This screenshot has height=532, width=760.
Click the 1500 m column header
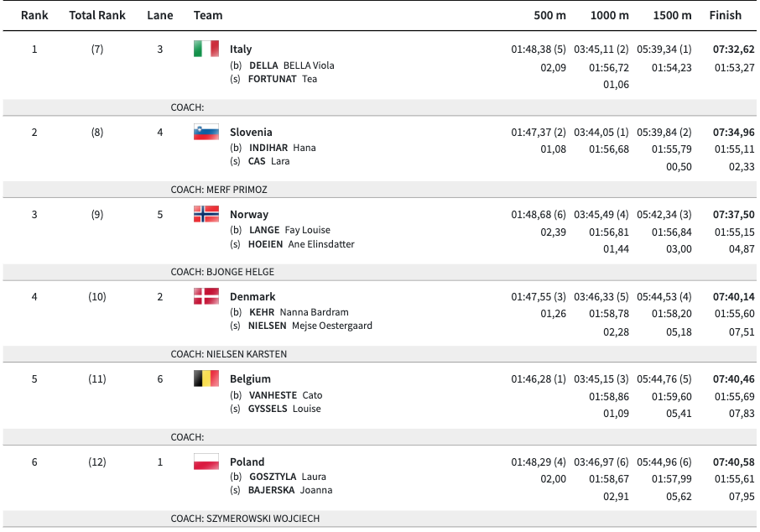pyautogui.click(x=673, y=15)
